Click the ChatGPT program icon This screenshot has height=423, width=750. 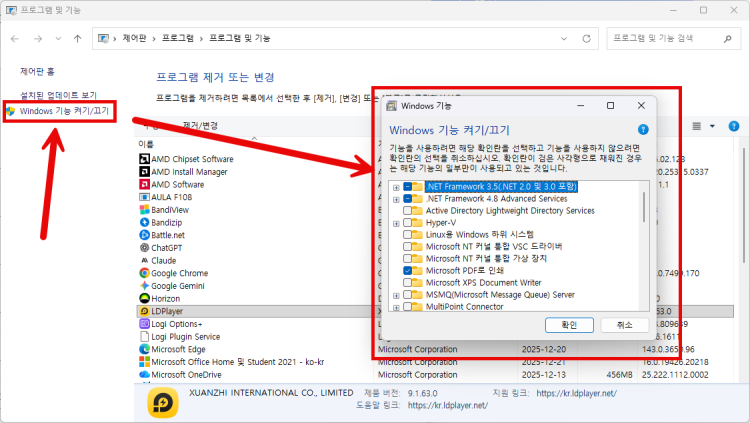click(144, 248)
